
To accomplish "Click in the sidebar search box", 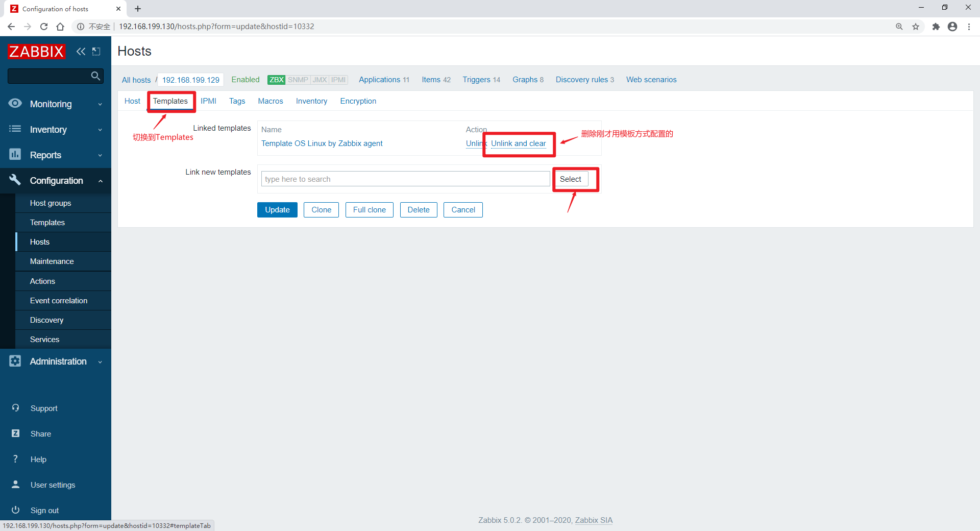I will (x=48, y=76).
